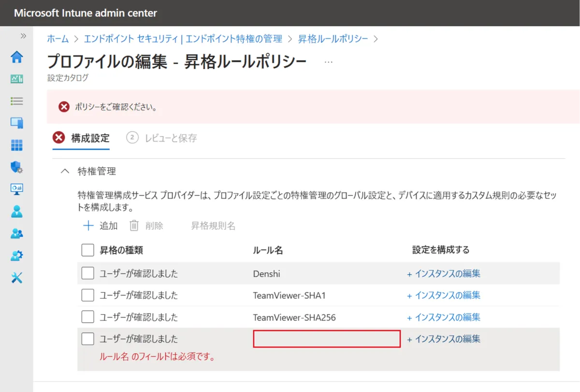
Task: Check the Denshi rule checkbox
Action: (87, 274)
